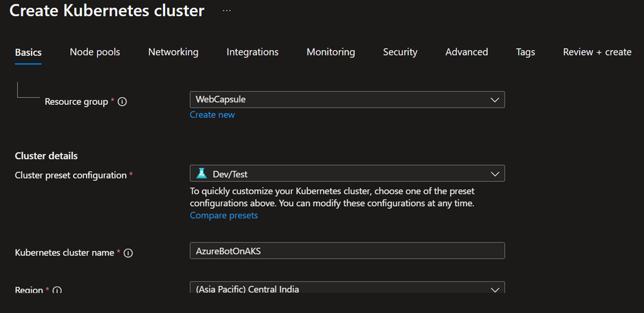Screen dimensions: 644x313
Task: Open the Integrations tab
Action: (x=253, y=52)
